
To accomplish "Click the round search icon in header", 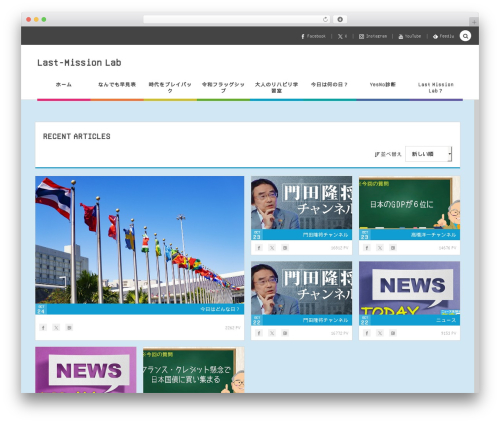I will 465,36.
